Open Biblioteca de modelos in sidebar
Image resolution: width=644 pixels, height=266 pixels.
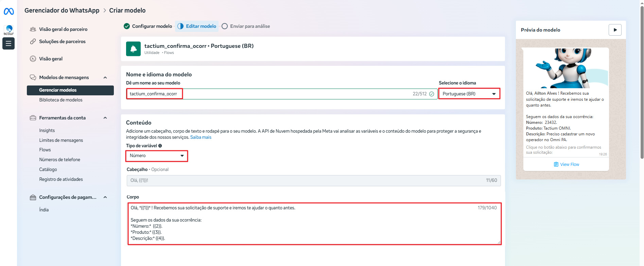pos(61,100)
